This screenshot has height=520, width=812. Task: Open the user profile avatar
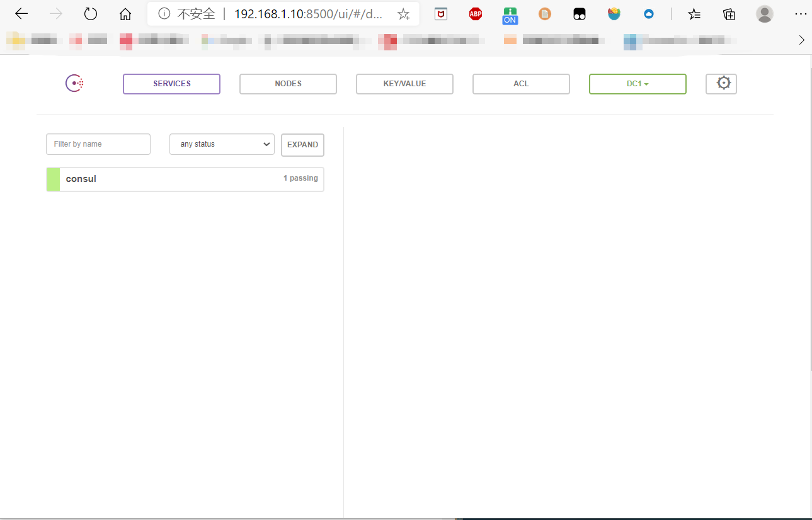point(764,14)
